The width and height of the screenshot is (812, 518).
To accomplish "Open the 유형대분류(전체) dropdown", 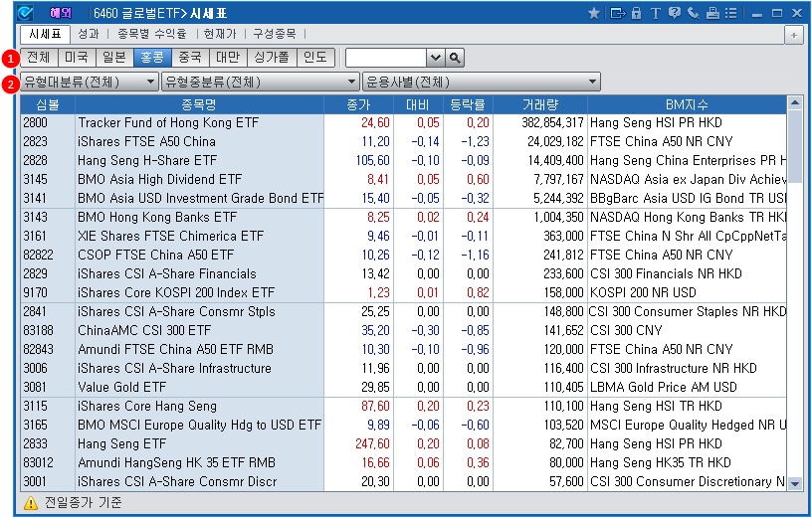I will coord(90,82).
